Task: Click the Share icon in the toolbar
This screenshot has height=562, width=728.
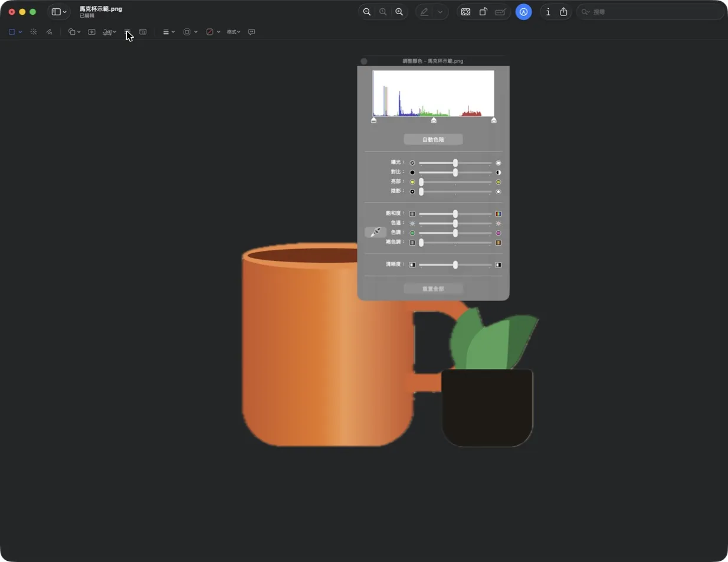Action: tap(564, 12)
